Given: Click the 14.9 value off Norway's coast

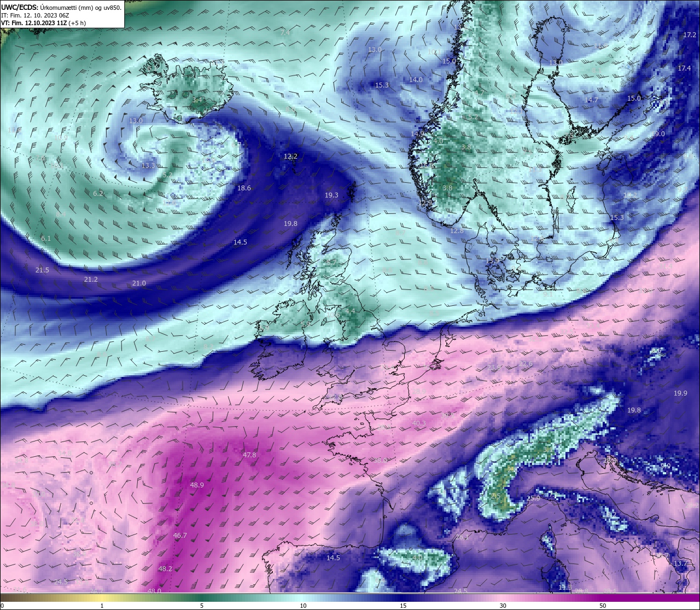Looking at the screenshot, I should [417, 134].
